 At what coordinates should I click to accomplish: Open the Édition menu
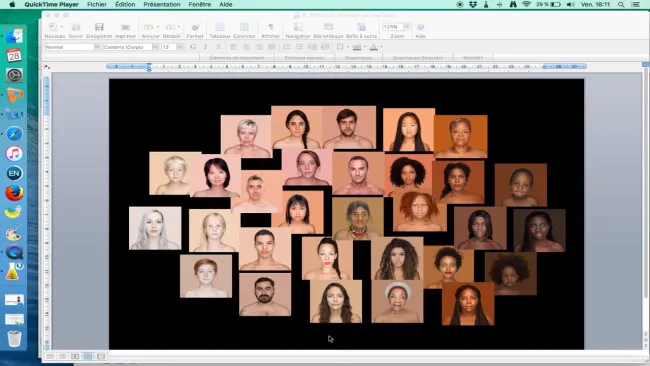pos(125,5)
